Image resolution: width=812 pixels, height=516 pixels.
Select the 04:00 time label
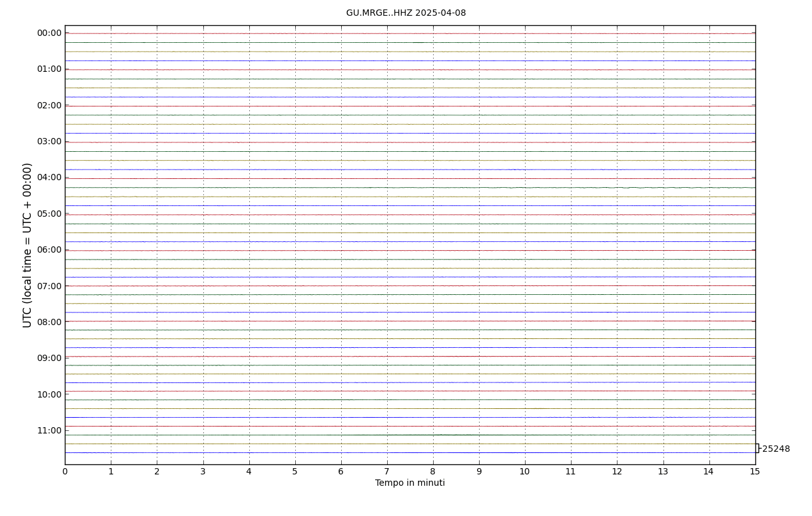tap(49, 178)
